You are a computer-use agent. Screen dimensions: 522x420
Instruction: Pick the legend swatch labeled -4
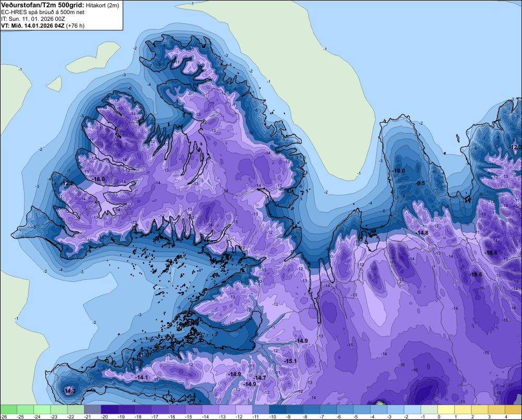pos(378,409)
